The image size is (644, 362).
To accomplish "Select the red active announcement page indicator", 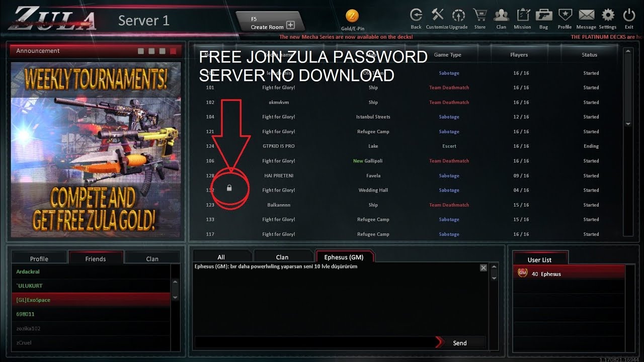I will pos(173,51).
